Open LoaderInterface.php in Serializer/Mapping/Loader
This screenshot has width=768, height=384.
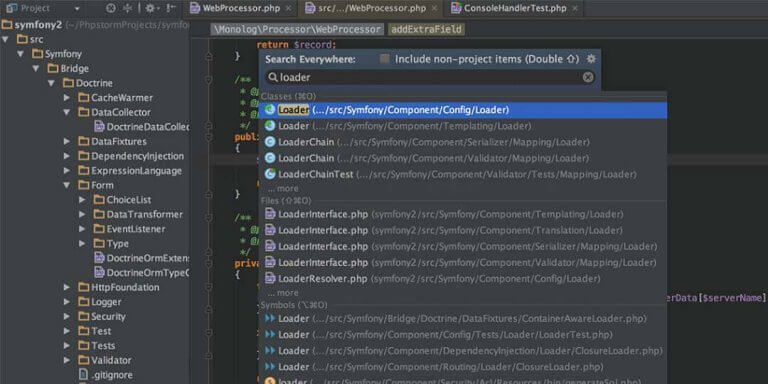pos(463,247)
